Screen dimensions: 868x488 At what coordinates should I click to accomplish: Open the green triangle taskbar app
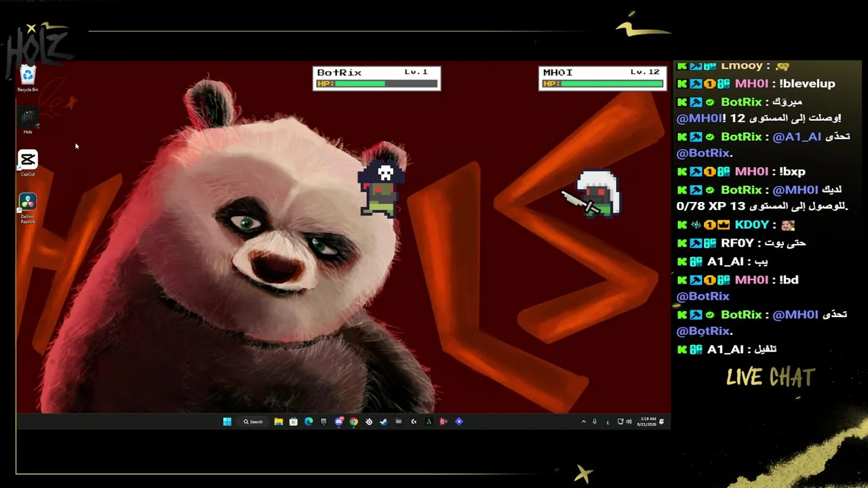pos(429,422)
